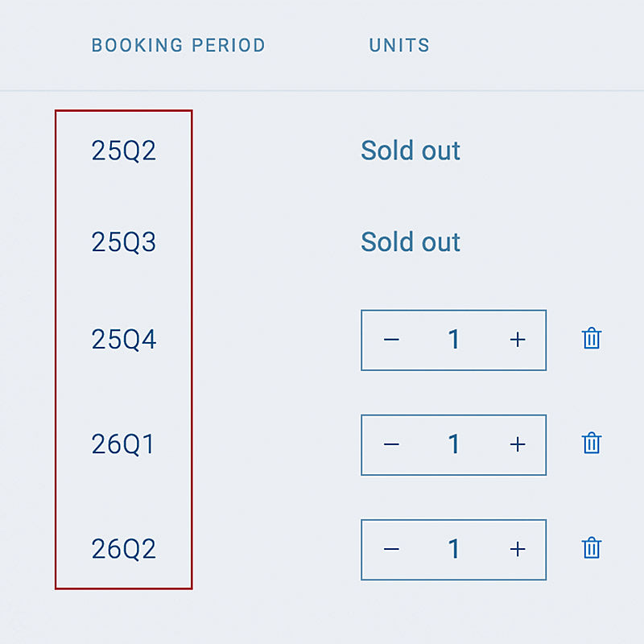Delete the 25Q4 booking row
This screenshot has width=644, height=644.
(592, 339)
